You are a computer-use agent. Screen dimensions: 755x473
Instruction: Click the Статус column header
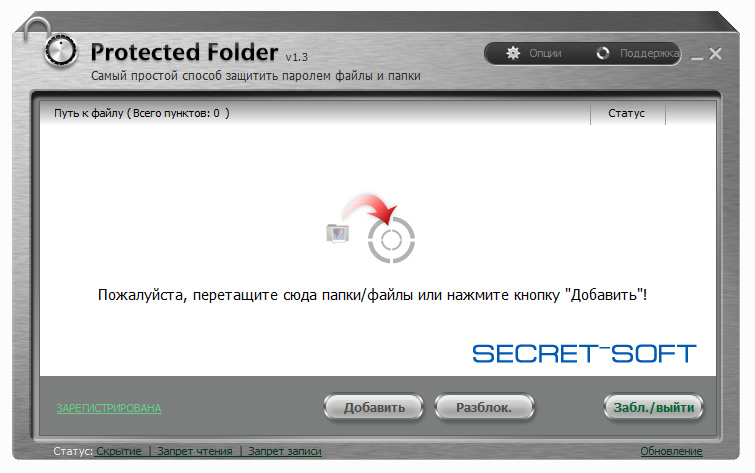(x=627, y=113)
